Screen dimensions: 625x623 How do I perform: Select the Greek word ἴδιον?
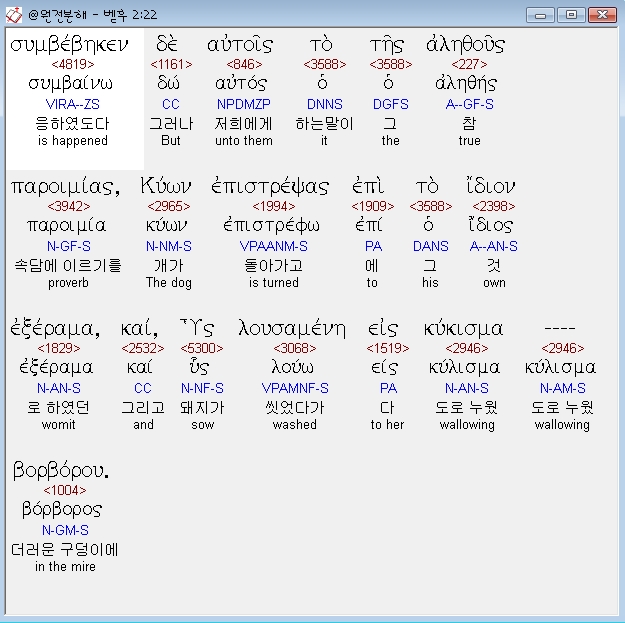[x=490, y=186]
